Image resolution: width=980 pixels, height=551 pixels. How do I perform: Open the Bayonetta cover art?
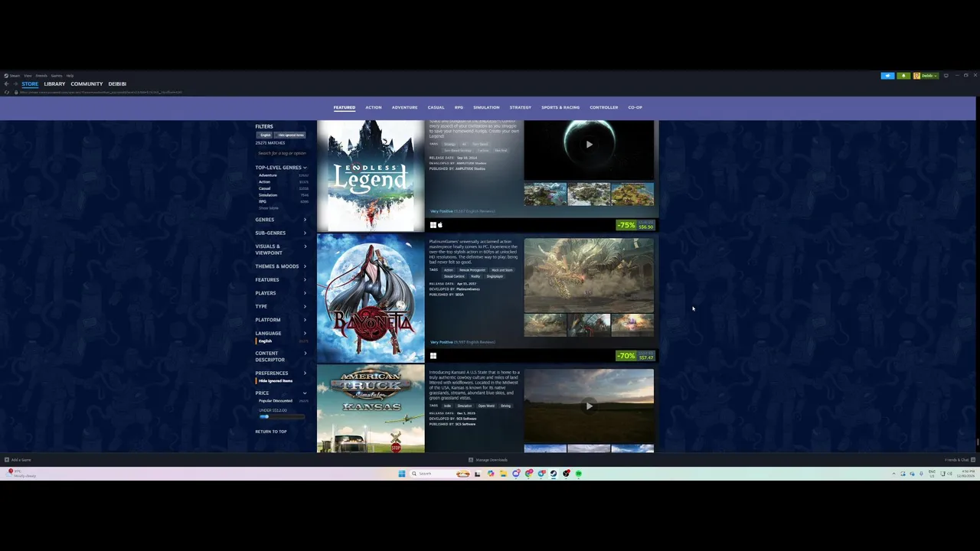pos(371,298)
